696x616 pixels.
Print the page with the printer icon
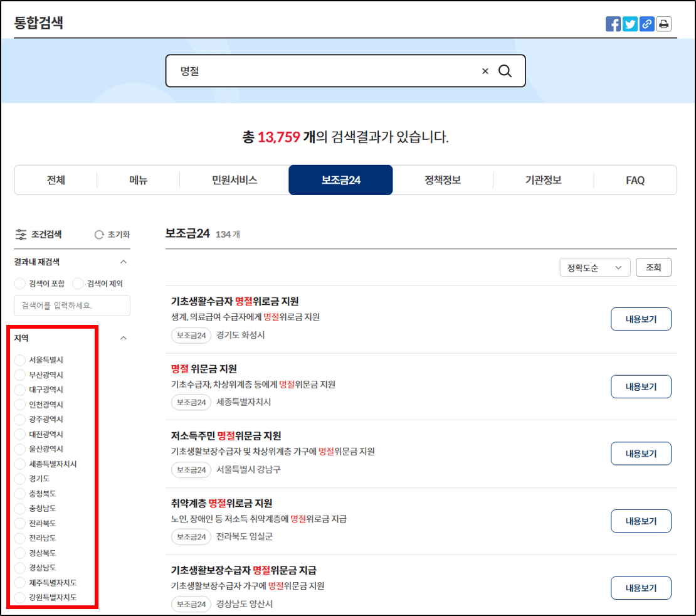[665, 24]
